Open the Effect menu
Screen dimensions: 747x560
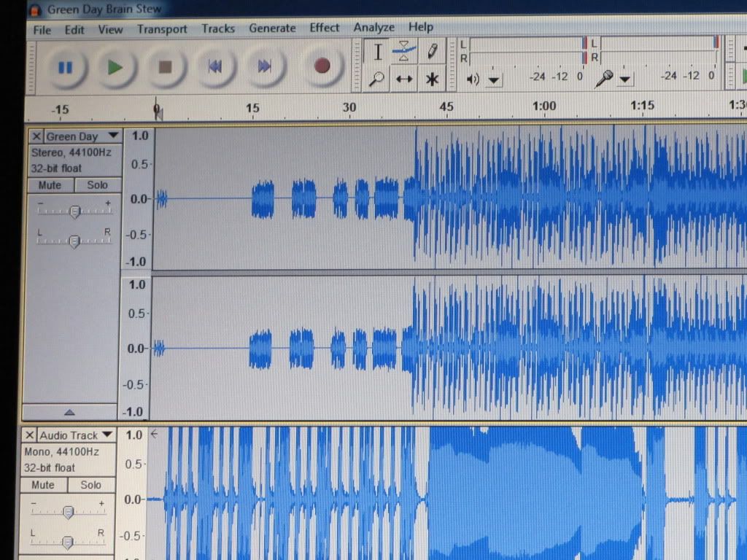pos(324,28)
